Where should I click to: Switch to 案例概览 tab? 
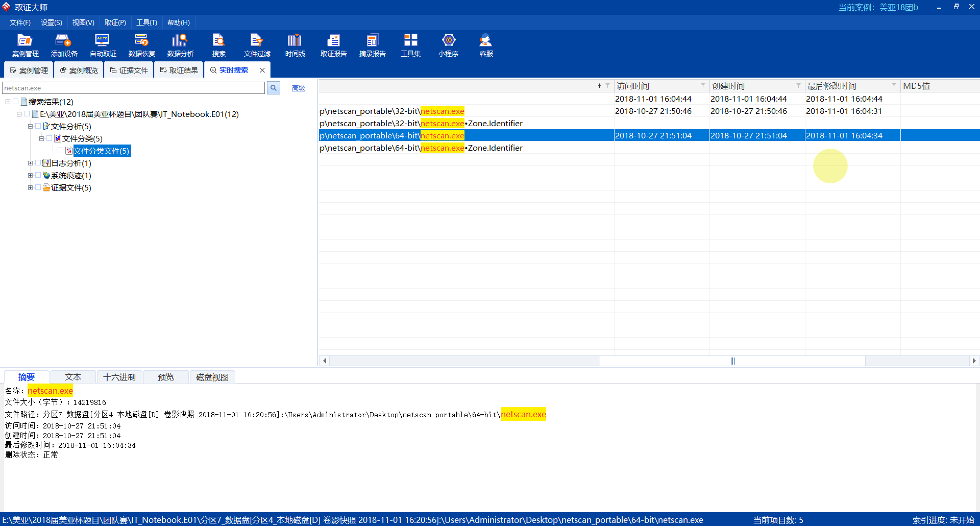click(79, 70)
